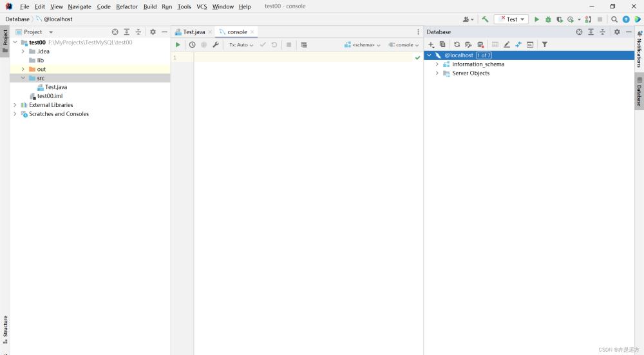Add new data source with plus icon
The image size is (644, 355).
pos(431,44)
